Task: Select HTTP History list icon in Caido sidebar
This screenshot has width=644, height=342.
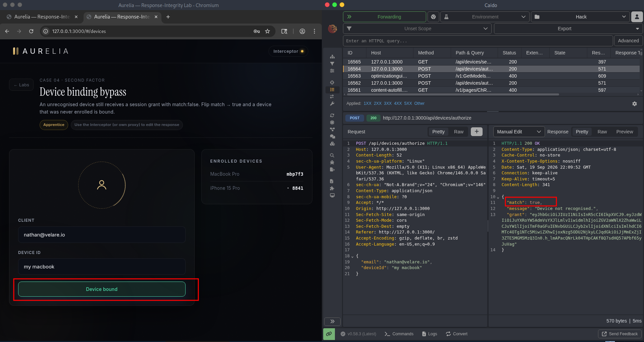Action: tap(332, 89)
